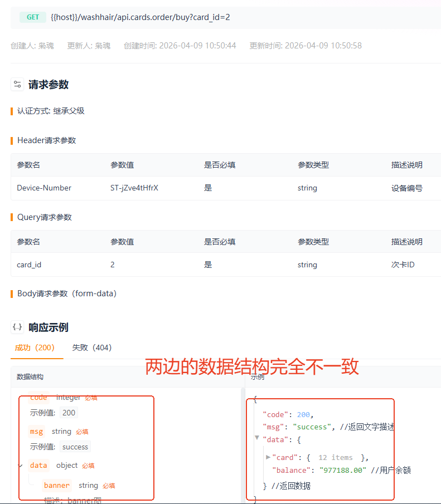
Task: Click the scrollbar between structure and example panels
Action: [243, 445]
